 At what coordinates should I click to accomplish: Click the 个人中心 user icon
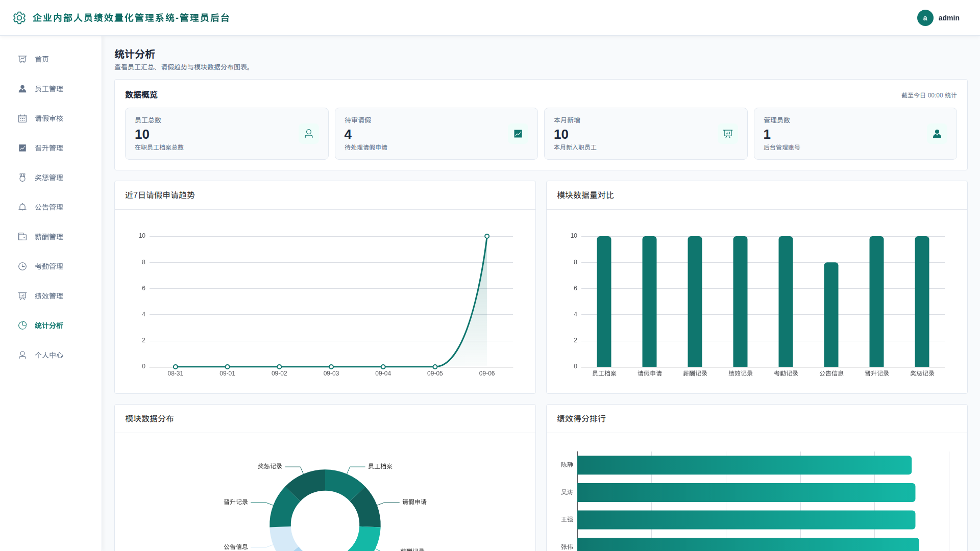pos(22,355)
